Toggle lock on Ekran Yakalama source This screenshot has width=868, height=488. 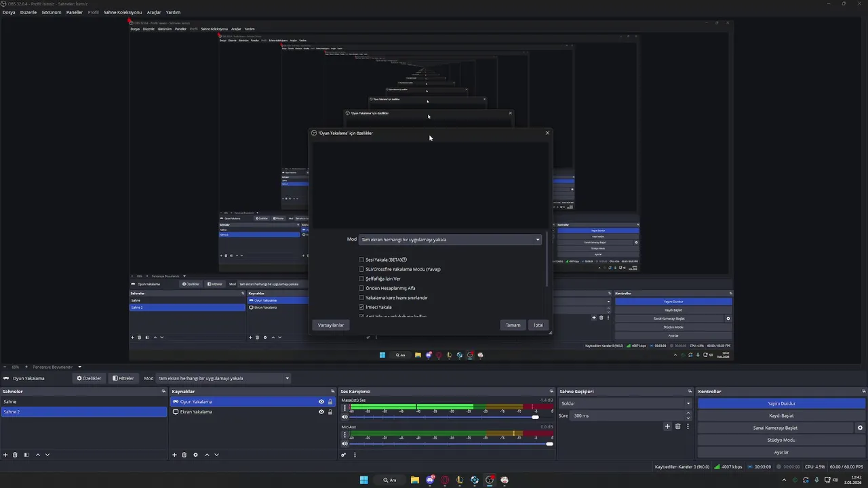tap(330, 412)
